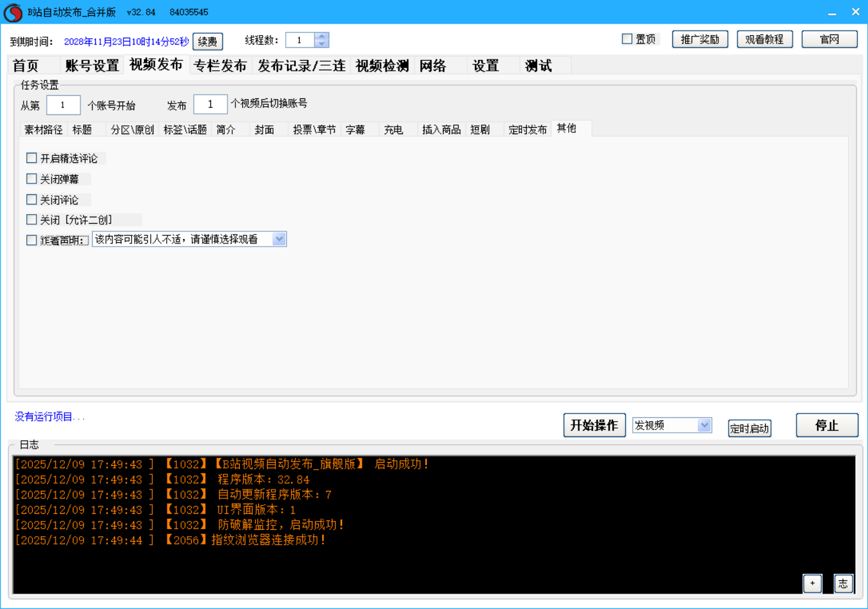Image resolution: width=868 pixels, height=609 pixels.
Task: Increase thread count with up arrow
Action: [322, 36]
